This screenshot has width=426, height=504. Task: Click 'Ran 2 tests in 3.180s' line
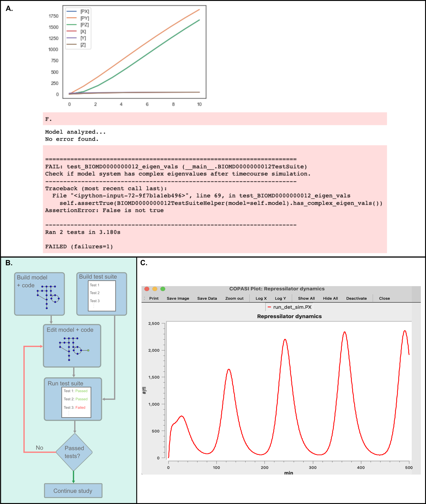click(83, 232)
